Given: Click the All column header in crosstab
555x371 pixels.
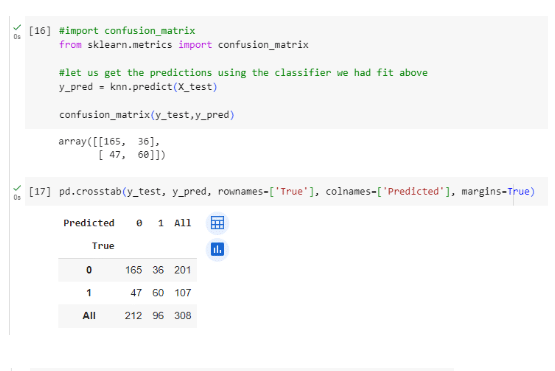Looking at the screenshot, I should click(x=182, y=223).
